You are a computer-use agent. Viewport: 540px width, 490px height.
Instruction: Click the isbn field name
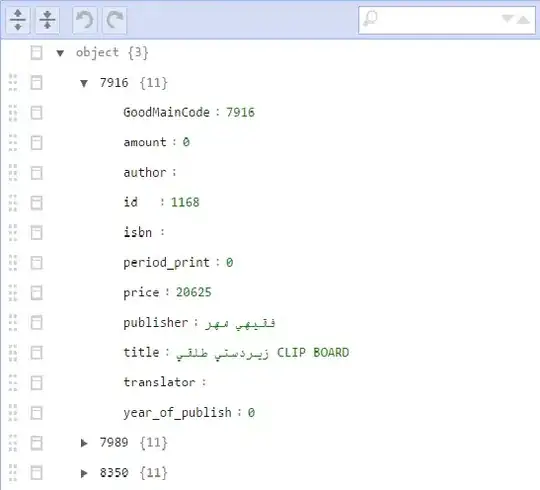click(x=138, y=232)
